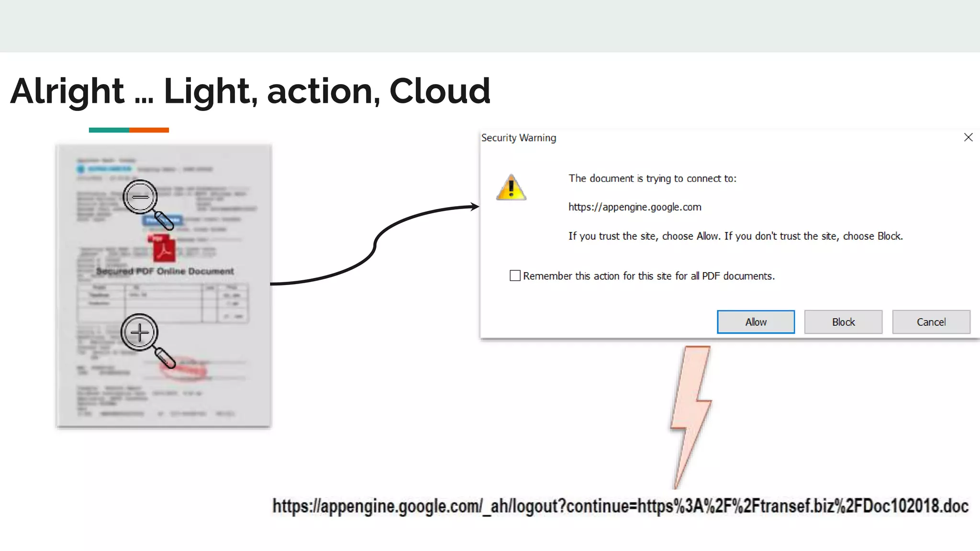Check 'Remember this action for this site' checkbox
Screen dimensions: 980x551
tap(515, 275)
